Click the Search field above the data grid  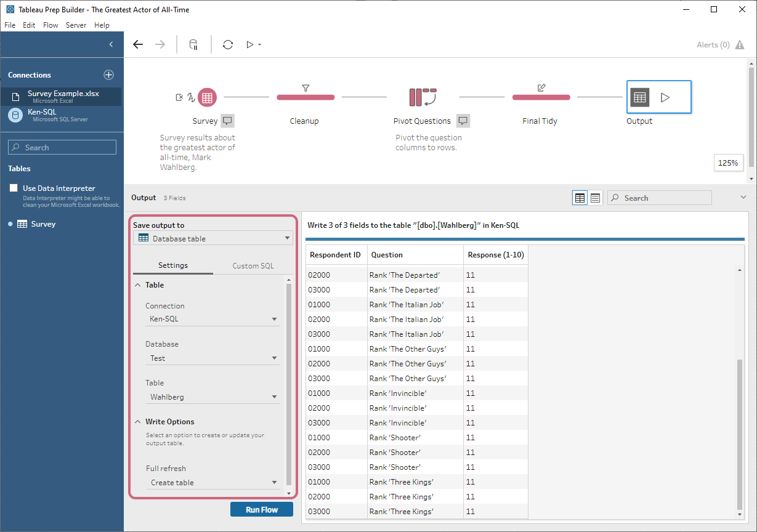coord(659,198)
